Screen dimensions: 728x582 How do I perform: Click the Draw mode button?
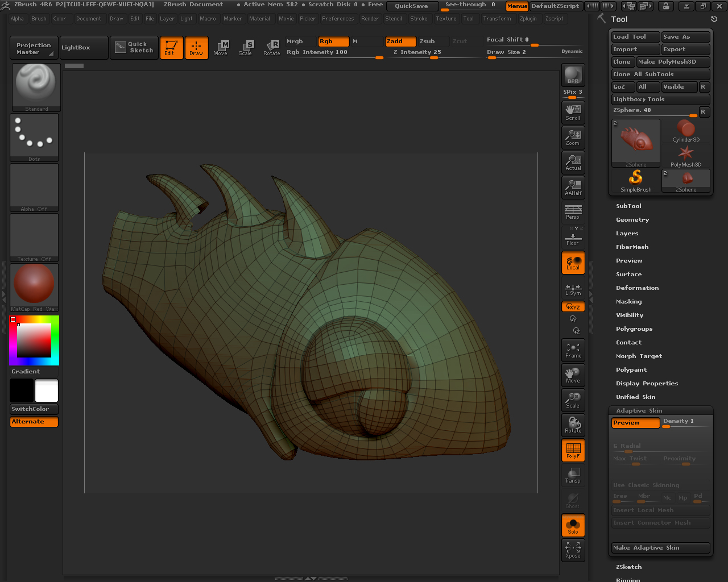196,48
